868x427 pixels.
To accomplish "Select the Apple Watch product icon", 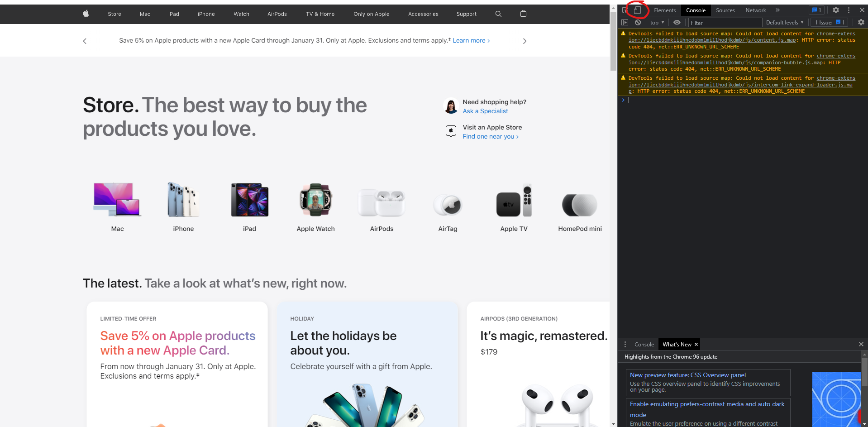I will [x=316, y=200].
